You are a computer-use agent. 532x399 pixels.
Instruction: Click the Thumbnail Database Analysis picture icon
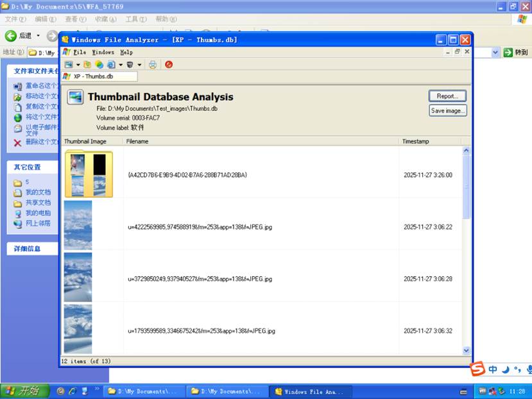[x=75, y=97]
